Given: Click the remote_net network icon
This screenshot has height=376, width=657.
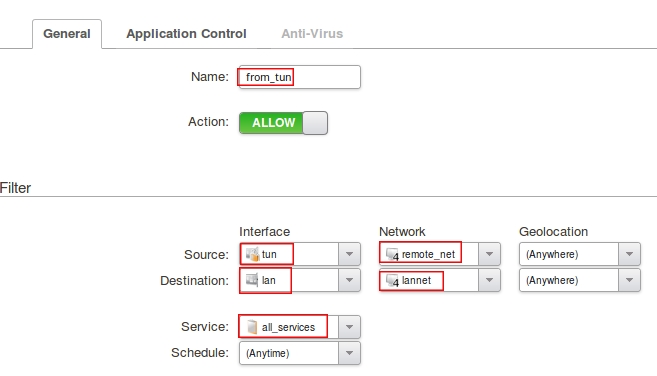Looking at the screenshot, I should click(x=392, y=254).
